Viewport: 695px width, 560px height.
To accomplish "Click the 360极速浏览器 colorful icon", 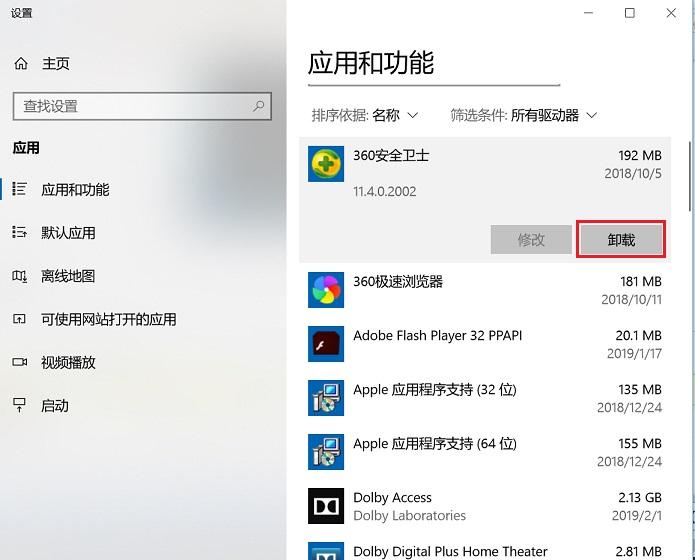I will (326, 290).
